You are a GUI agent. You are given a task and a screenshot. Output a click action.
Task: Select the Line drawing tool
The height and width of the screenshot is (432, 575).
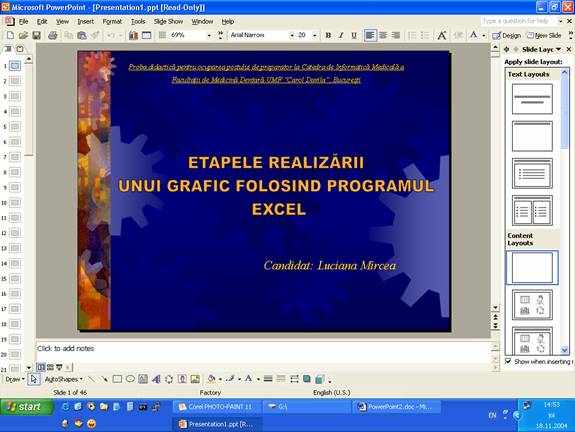coord(91,379)
